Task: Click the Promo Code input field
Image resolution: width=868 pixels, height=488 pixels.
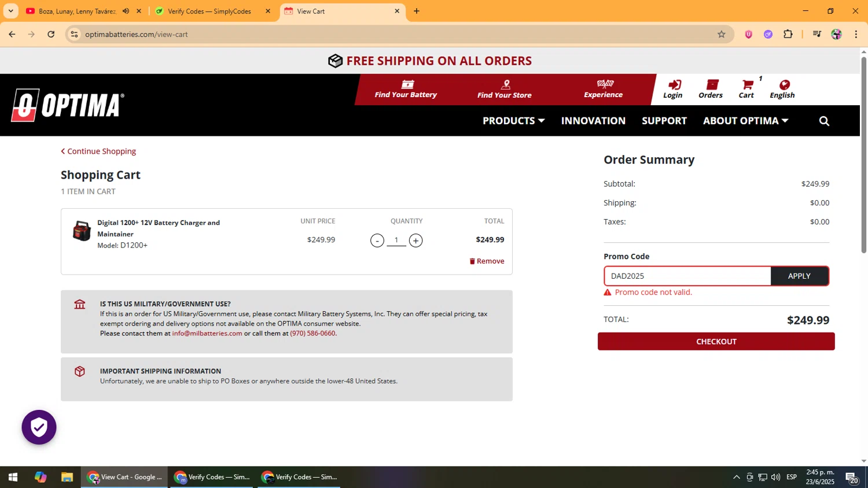Action: 687,276
